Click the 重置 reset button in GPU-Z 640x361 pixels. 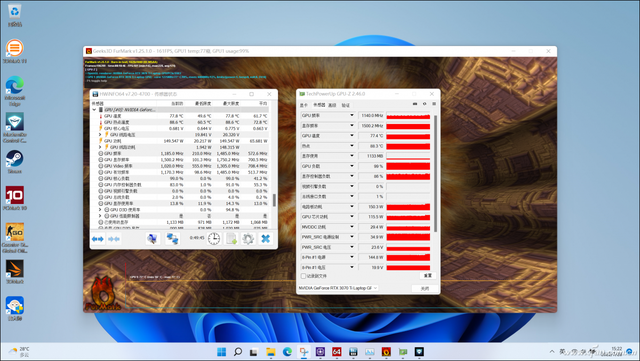tap(428, 276)
